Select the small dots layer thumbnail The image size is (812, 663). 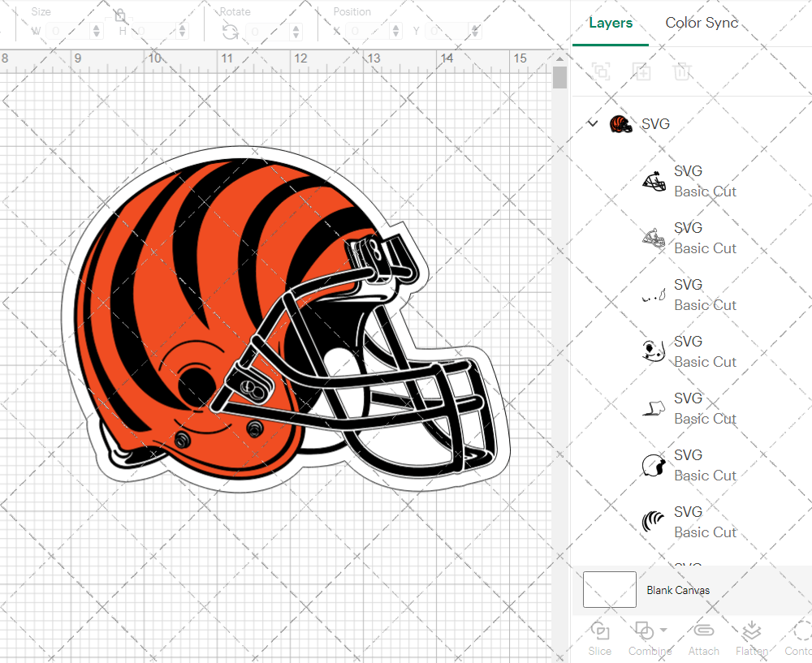point(654,295)
